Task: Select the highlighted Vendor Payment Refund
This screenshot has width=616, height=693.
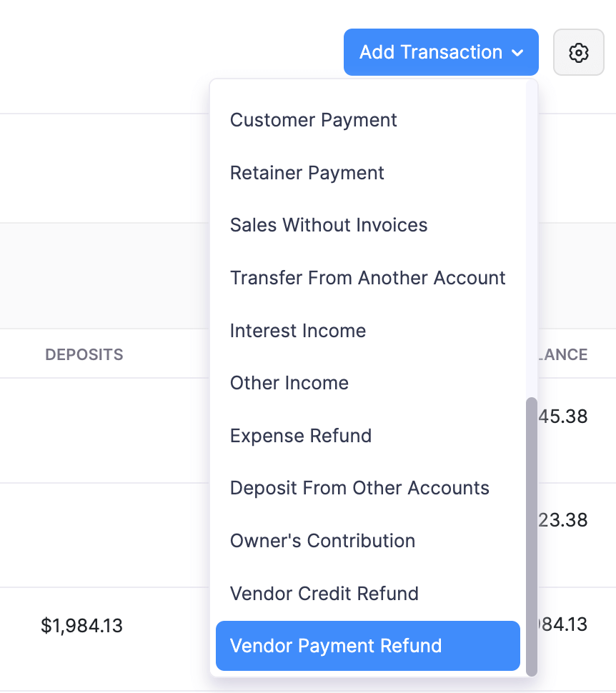Action: coord(334,646)
